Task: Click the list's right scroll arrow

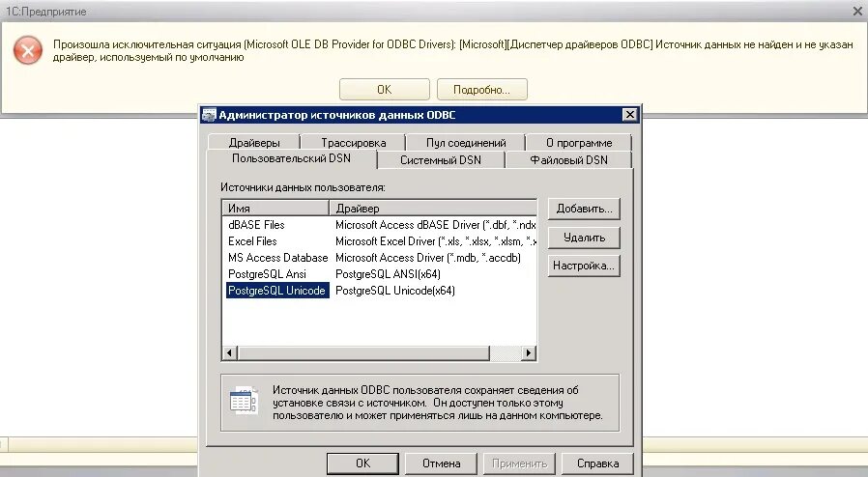Action: pyautogui.click(x=529, y=352)
